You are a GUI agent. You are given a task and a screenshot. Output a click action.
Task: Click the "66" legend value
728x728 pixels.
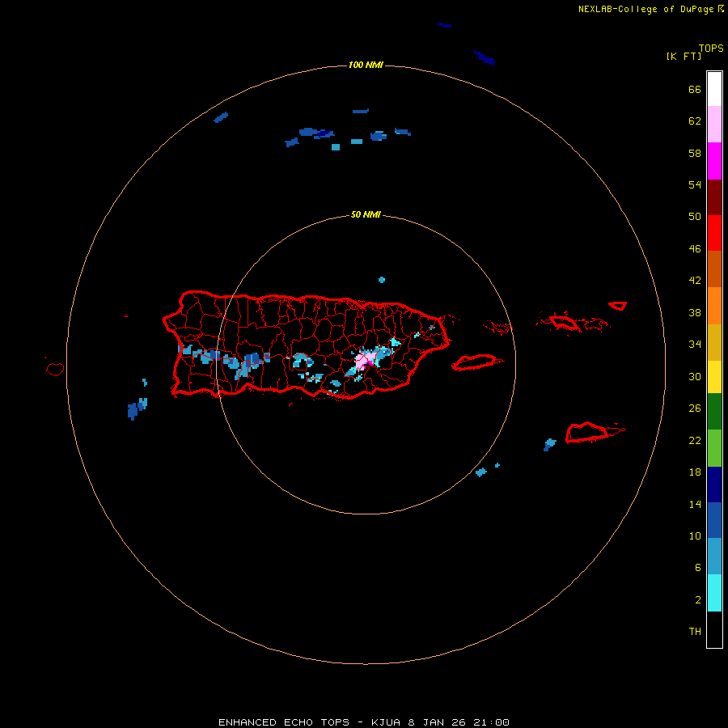[695, 89]
